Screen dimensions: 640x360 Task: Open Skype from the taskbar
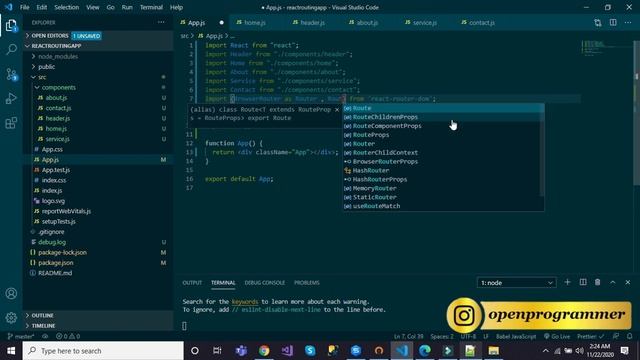click(x=310, y=351)
